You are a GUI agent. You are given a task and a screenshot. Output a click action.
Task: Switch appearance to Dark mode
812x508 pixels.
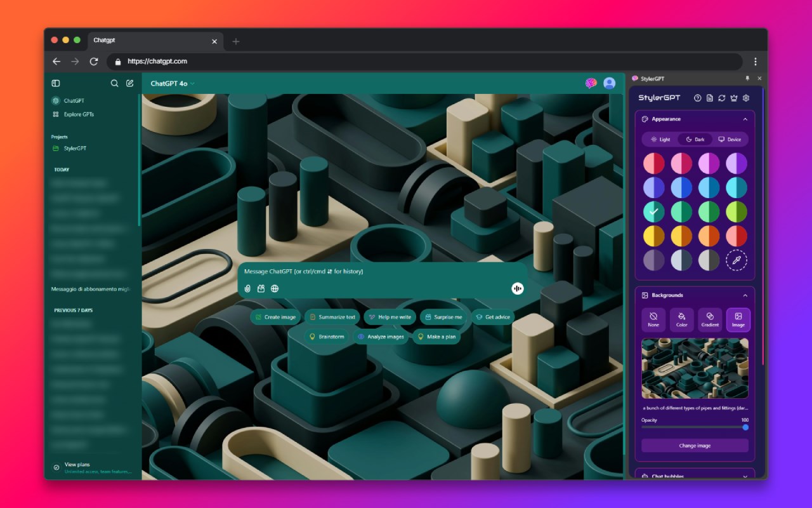(x=695, y=140)
